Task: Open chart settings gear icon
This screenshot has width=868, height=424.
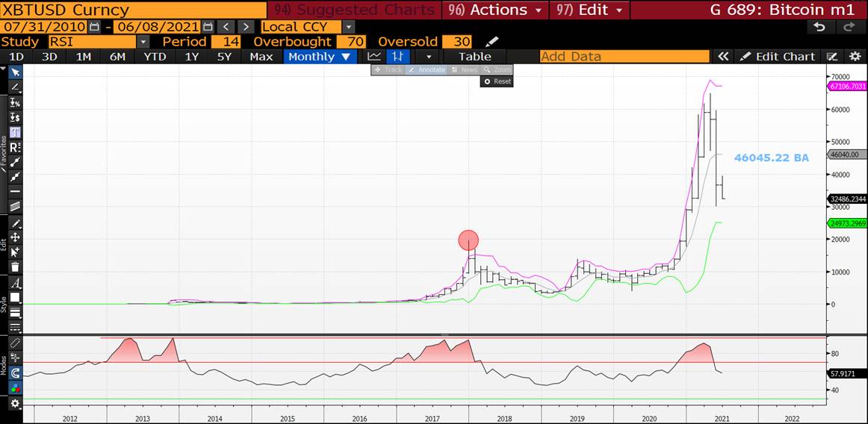Action: 855,57
